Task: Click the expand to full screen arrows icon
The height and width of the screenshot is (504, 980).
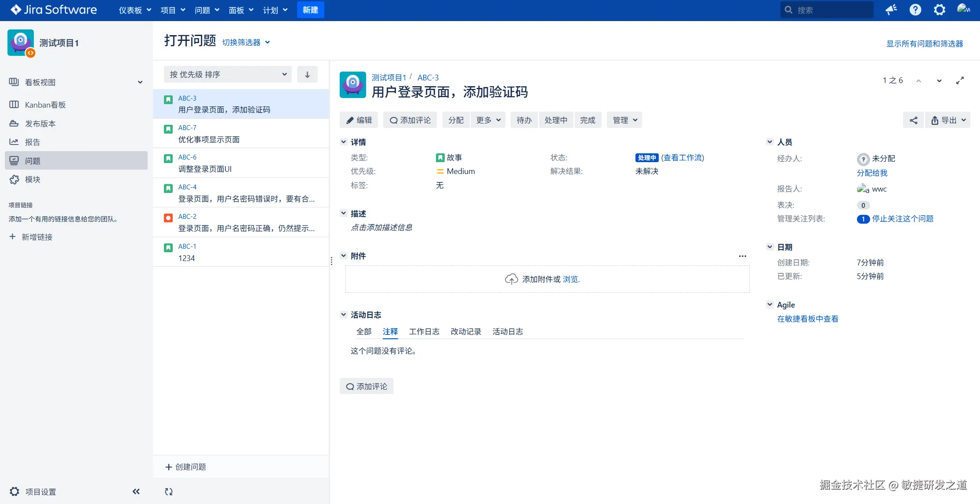Action: (x=960, y=80)
